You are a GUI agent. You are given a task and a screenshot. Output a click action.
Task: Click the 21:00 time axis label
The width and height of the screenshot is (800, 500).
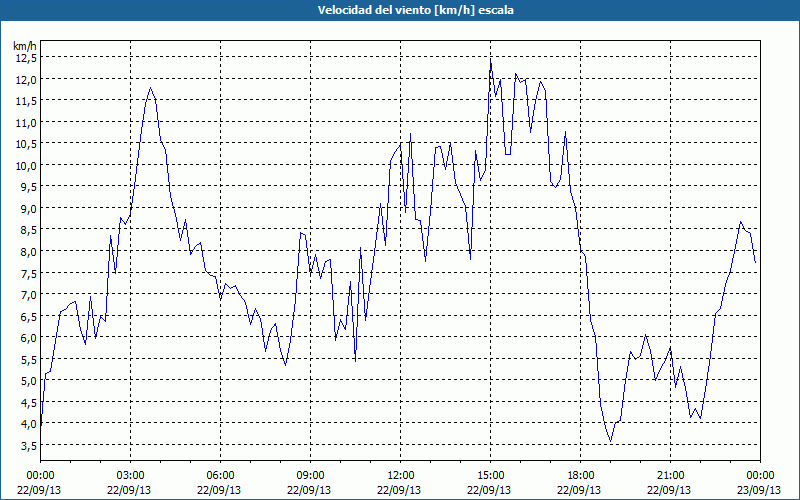[x=670, y=476]
